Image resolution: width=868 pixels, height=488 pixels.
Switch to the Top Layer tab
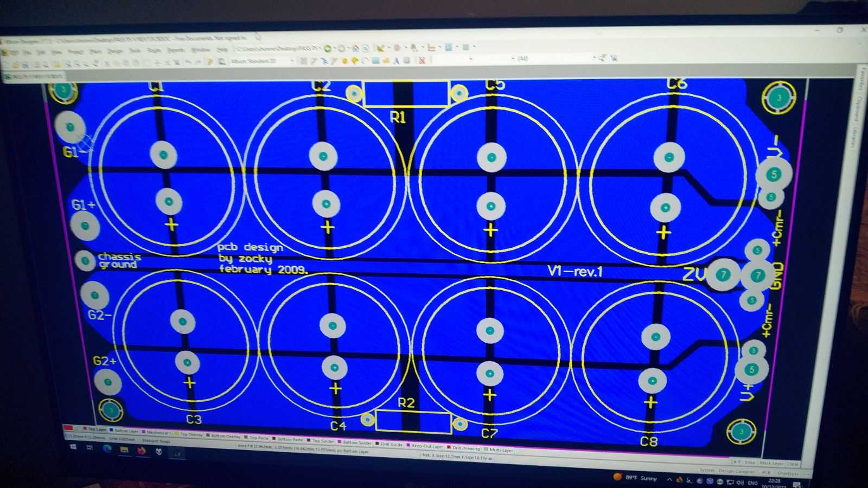pos(97,429)
